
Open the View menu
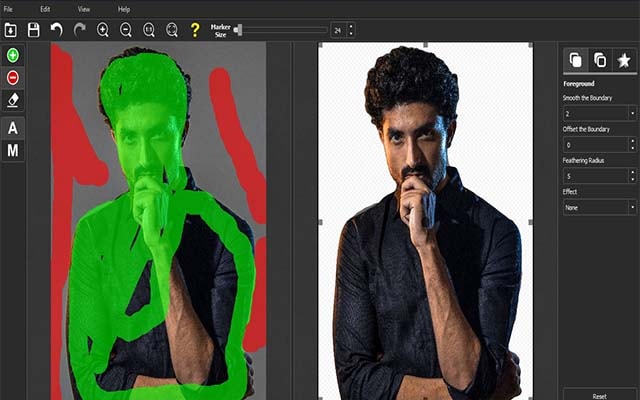point(84,9)
